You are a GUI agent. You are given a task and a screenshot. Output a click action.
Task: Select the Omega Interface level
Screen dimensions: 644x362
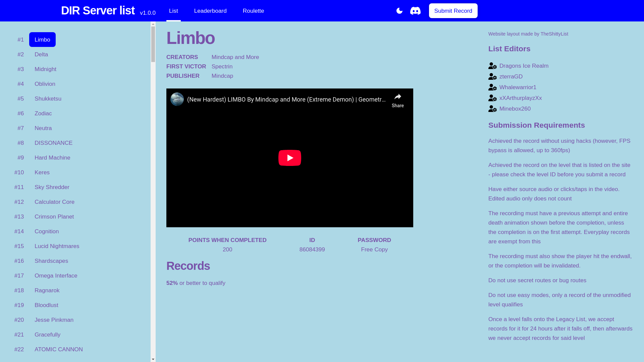[56, 276]
